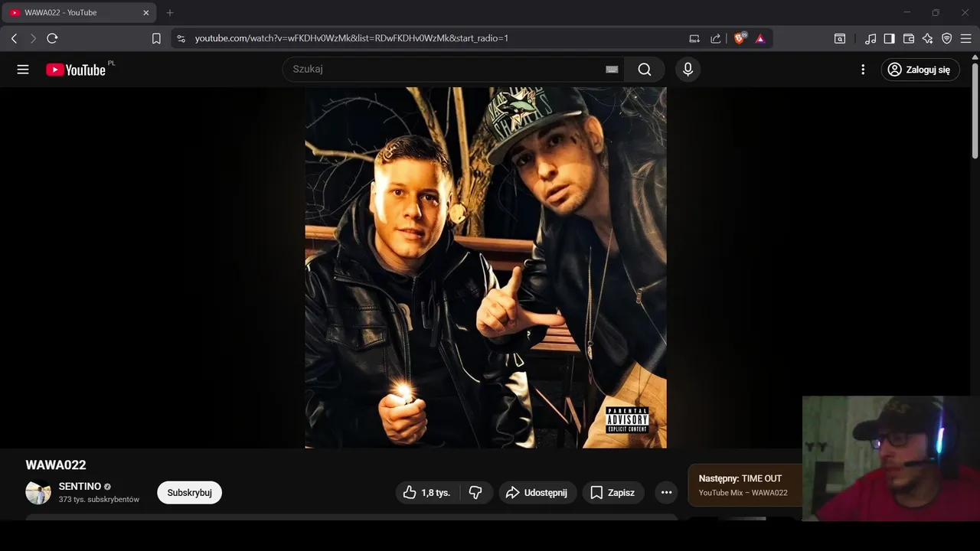Go forward with the browser forward arrow
Screen dimensions: 980x551
coord(33,38)
